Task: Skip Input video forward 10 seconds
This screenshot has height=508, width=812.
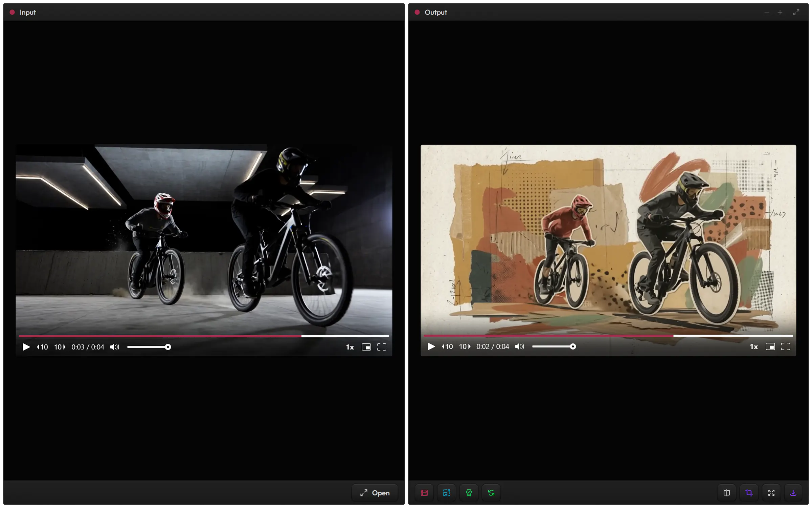Action: (x=60, y=347)
